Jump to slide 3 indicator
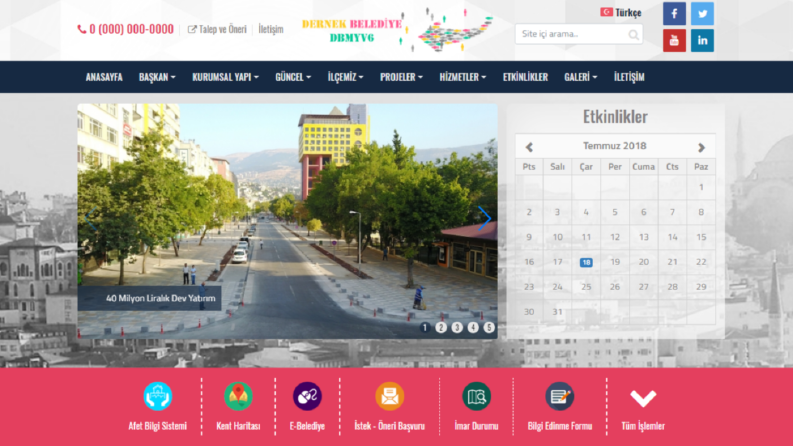This screenshot has width=793, height=446. pyautogui.click(x=457, y=328)
